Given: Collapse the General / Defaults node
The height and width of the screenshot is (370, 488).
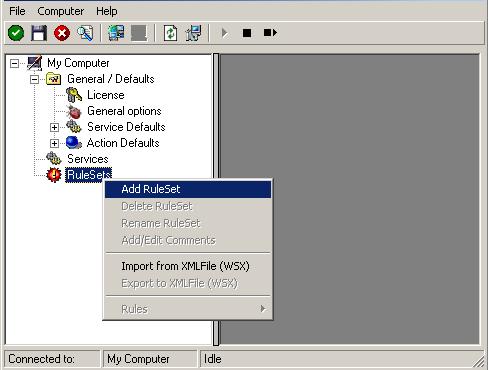Looking at the screenshot, I should pyautogui.click(x=34, y=79).
